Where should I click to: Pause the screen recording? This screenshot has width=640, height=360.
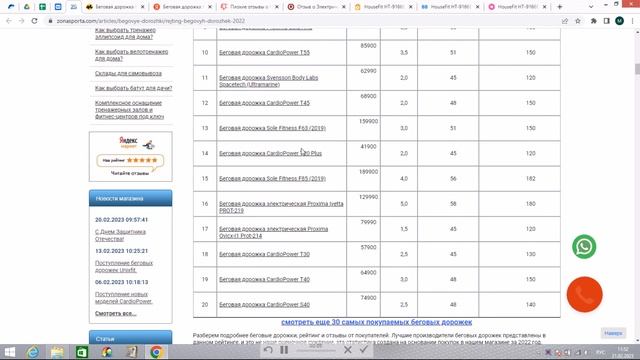coord(284,350)
